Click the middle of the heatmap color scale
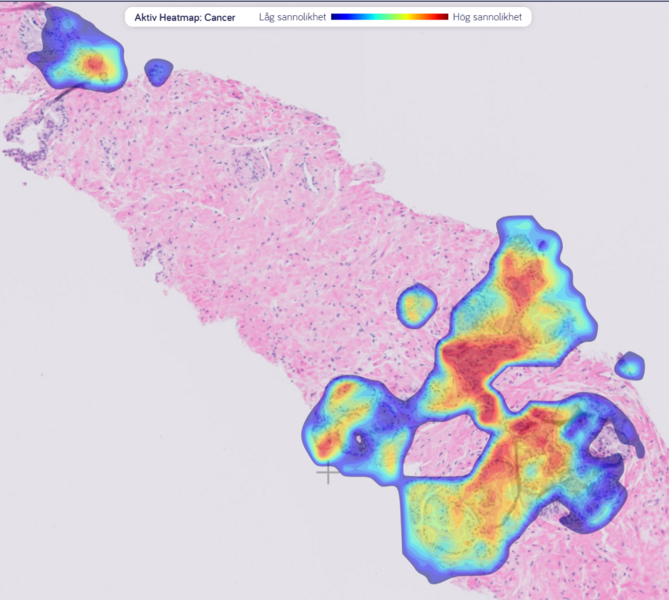Viewport: 669px width, 600px height. [389, 17]
